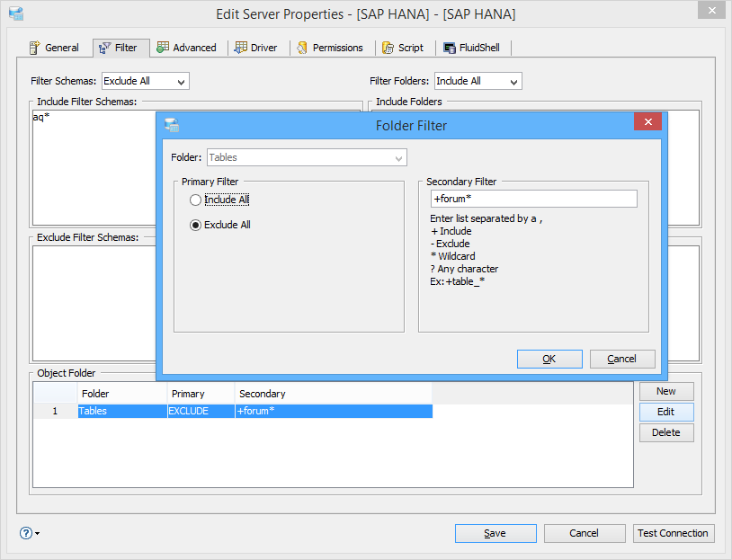Click the Filter tab funnel icon

pyautogui.click(x=104, y=48)
